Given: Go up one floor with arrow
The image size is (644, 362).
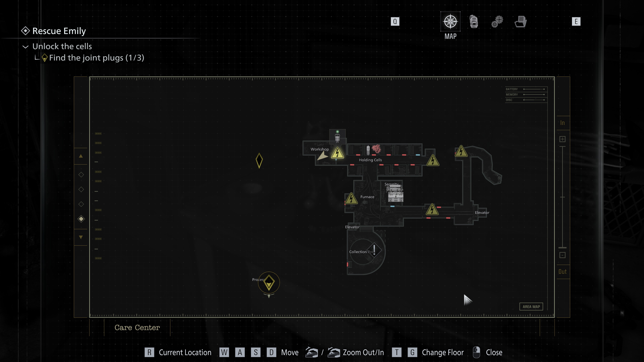Looking at the screenshot, I should 81,156.
